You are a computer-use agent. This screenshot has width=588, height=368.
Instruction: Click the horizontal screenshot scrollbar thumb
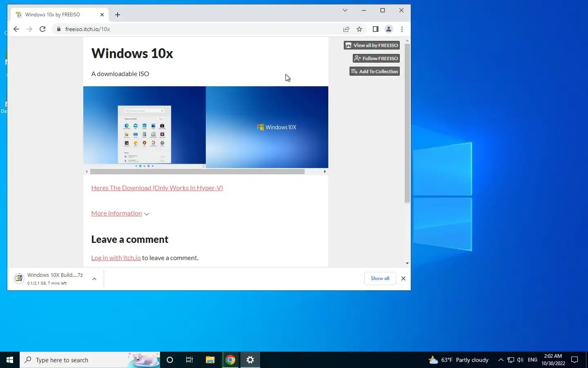coord(197,172)
